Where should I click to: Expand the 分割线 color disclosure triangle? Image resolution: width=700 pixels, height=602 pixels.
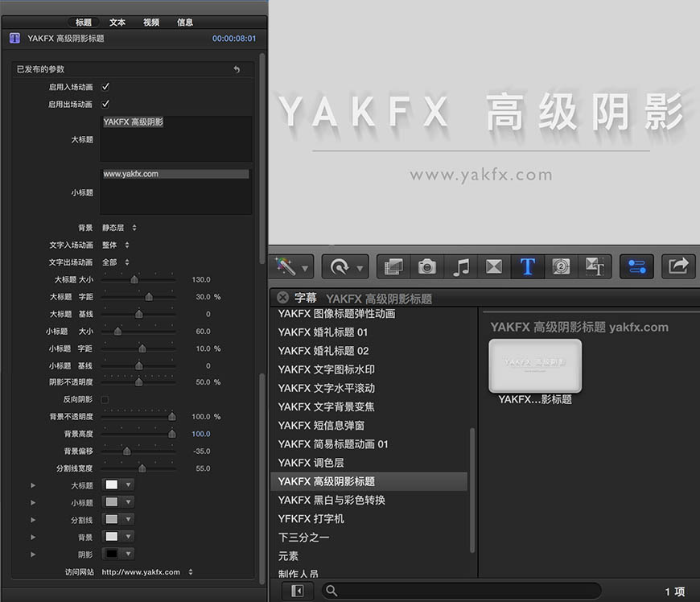click(x=33, y=519)
